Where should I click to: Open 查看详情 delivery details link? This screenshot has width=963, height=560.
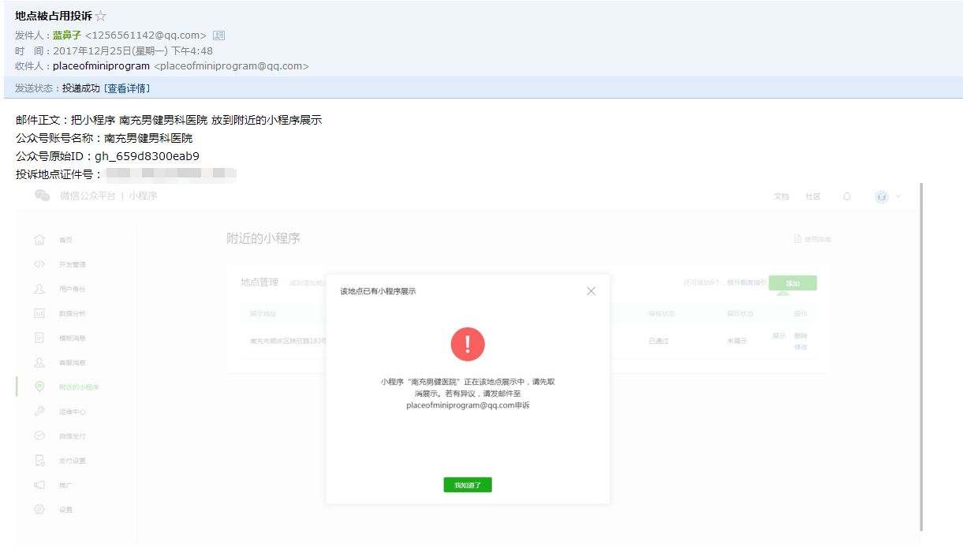coord(127,88)
